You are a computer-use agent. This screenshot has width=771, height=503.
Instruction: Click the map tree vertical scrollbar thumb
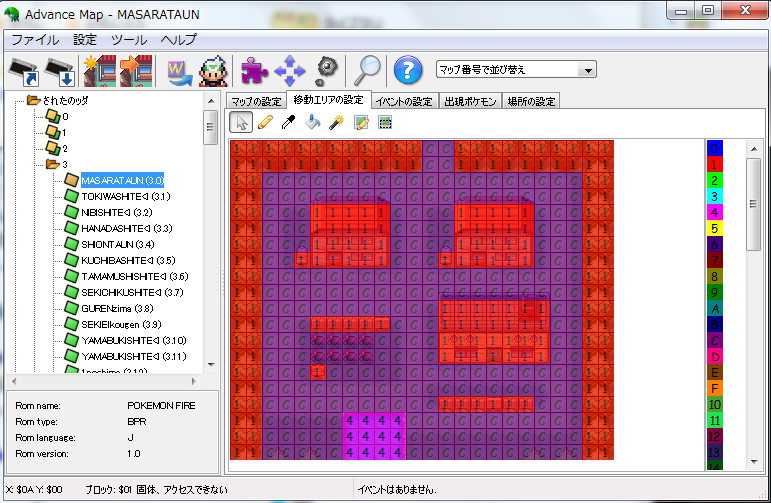click(210, 127)
